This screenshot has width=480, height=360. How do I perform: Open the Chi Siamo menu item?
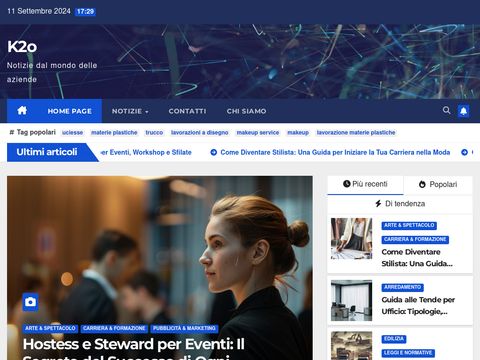point(246,111)
